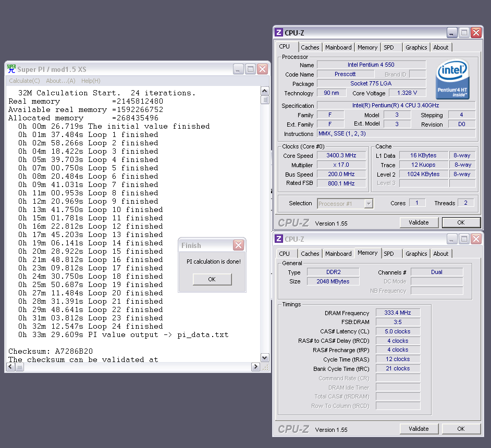491x448 pixels.
Task: Click the Size 2048 MBytes value
Action: coord(333,282)
